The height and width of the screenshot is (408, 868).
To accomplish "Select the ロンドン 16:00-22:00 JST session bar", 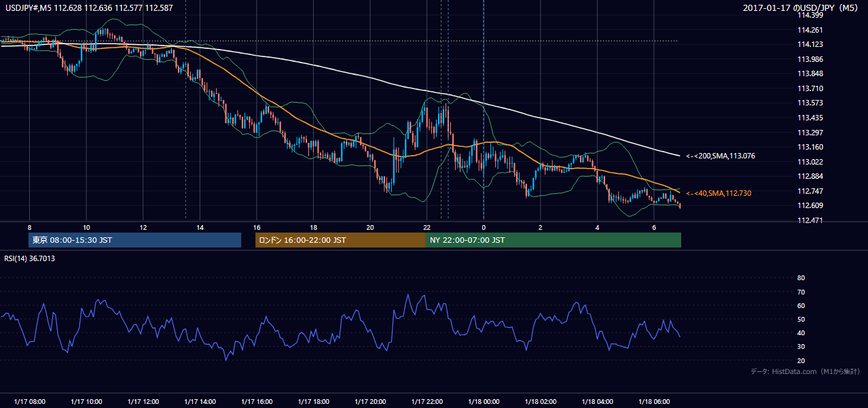I will [x=340, y=240].
